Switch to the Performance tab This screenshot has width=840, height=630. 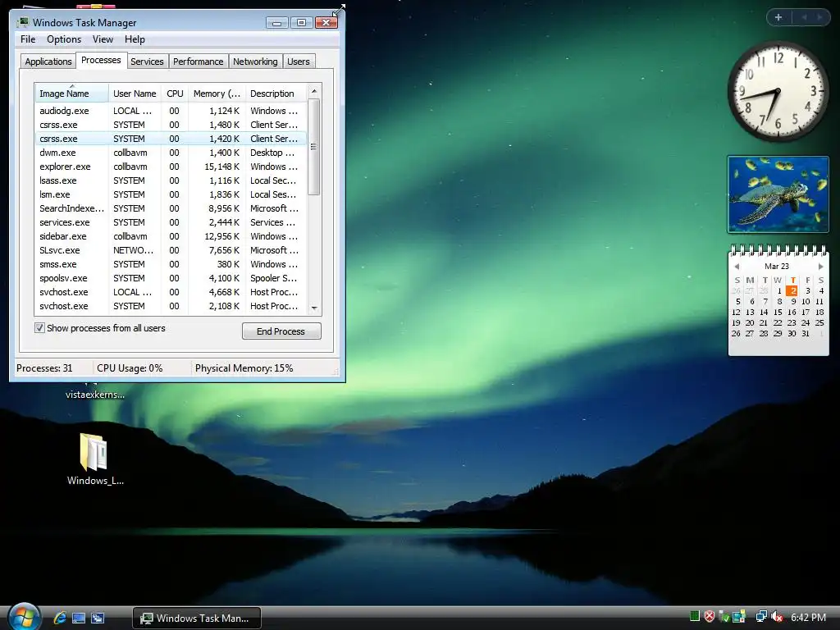coord(199,62)
